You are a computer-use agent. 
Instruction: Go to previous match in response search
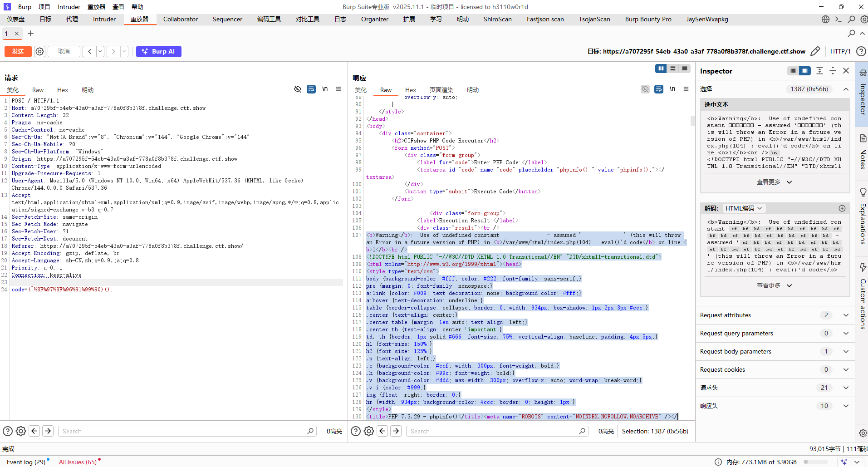click(x=383, y=431)
